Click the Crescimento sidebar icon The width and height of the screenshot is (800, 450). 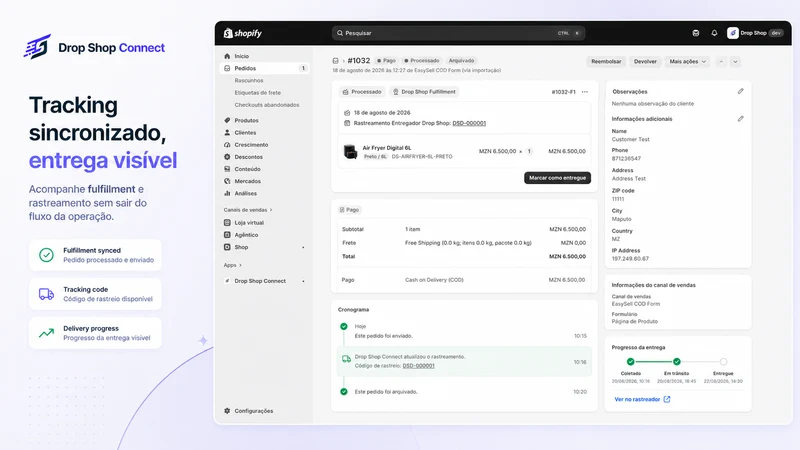[x=227, y=145]
